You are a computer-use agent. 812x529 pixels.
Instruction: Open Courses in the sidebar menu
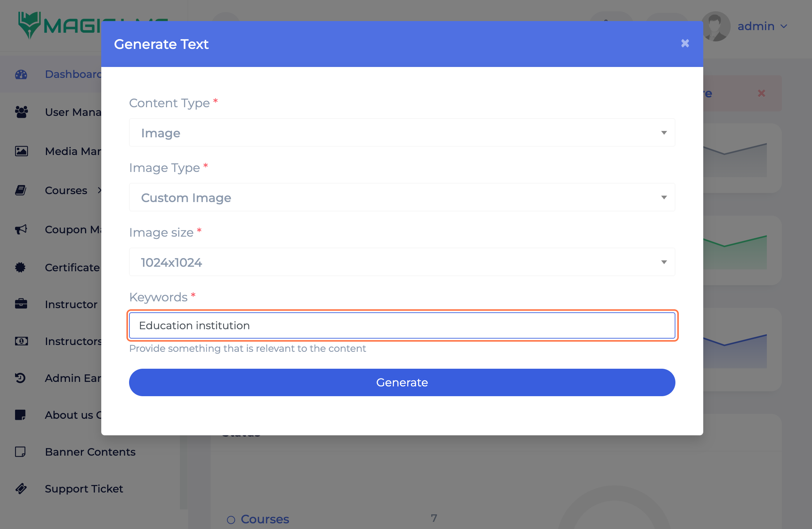point(66,190)
